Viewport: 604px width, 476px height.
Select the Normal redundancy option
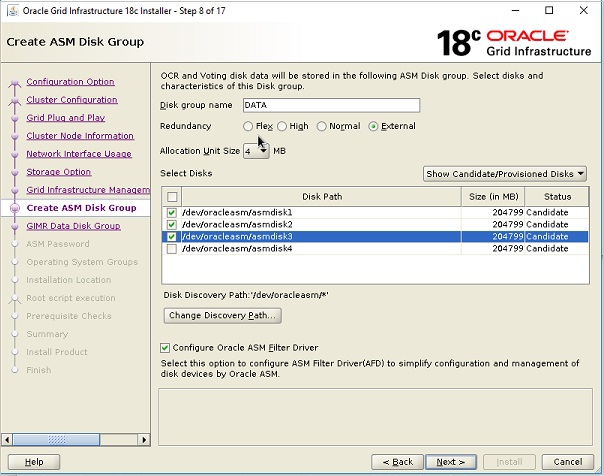point(321,126)
